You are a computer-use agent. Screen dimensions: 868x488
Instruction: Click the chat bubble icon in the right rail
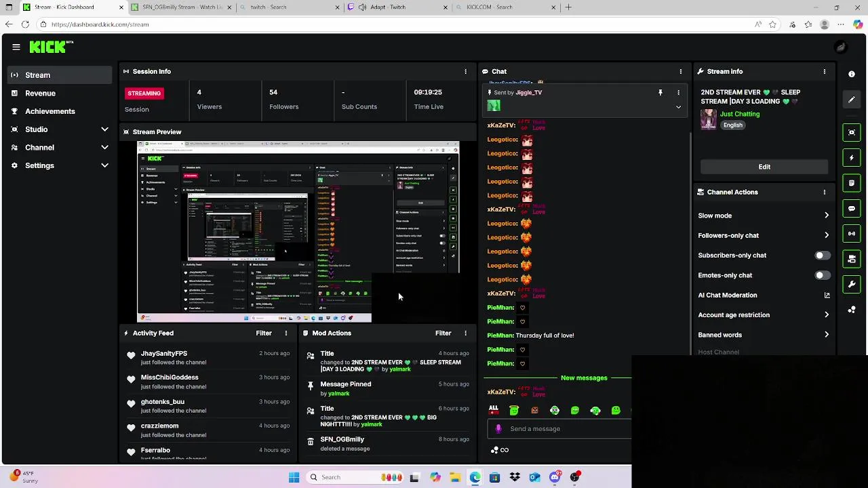[x=852, y=209]
